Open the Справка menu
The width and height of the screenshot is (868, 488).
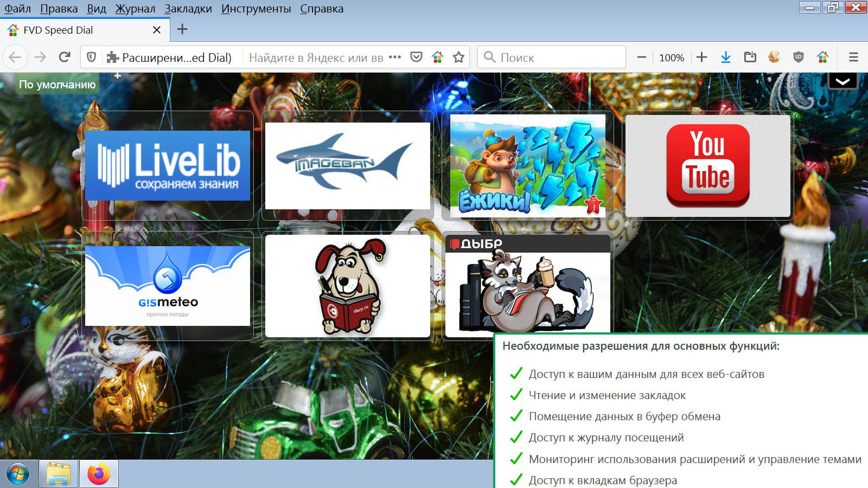tap(322, 9)
